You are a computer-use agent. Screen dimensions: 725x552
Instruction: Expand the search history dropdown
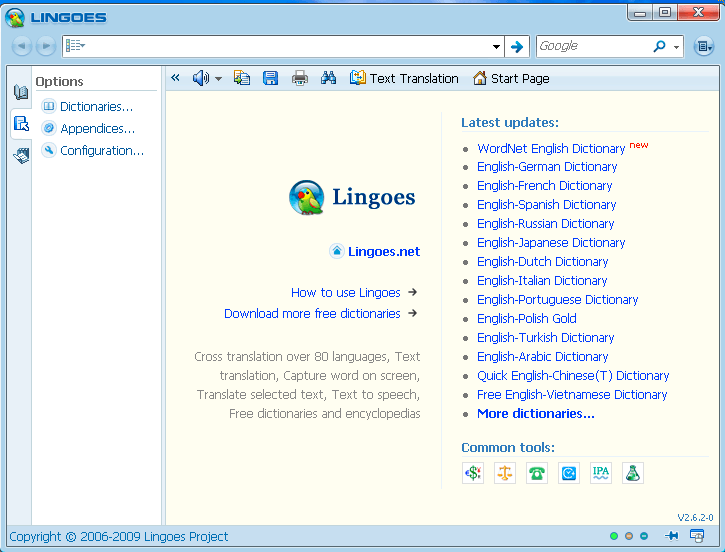point(496,47)
